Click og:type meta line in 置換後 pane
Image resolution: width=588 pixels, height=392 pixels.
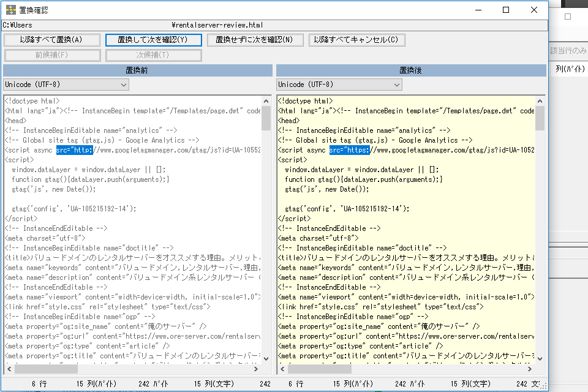tap(360, 346)
